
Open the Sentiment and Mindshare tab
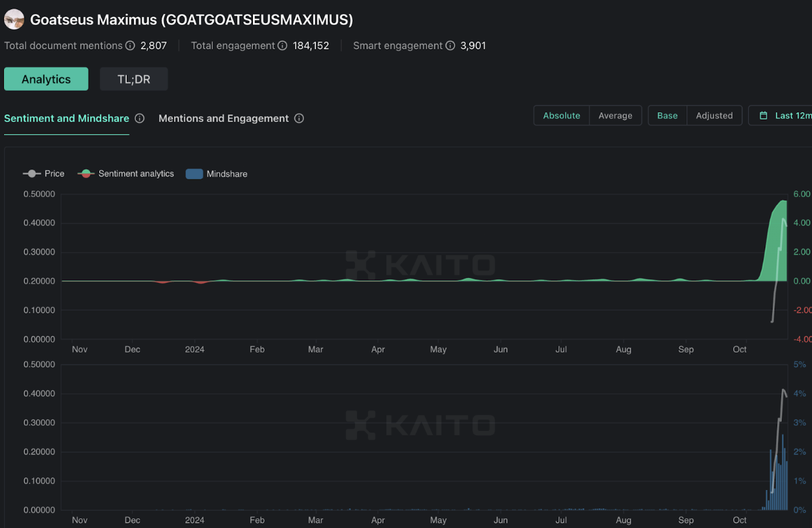tap(66, 119)
